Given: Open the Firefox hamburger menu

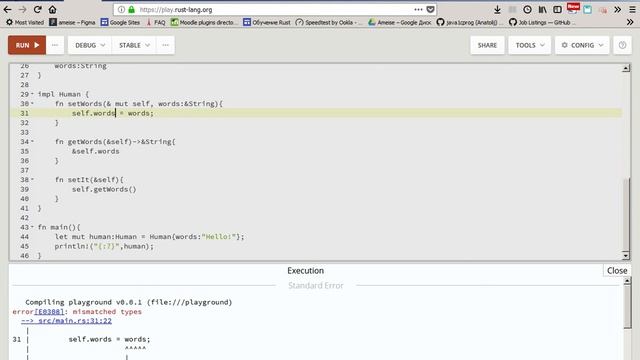Looking at the screenshot, I should (x=632, y=9).
